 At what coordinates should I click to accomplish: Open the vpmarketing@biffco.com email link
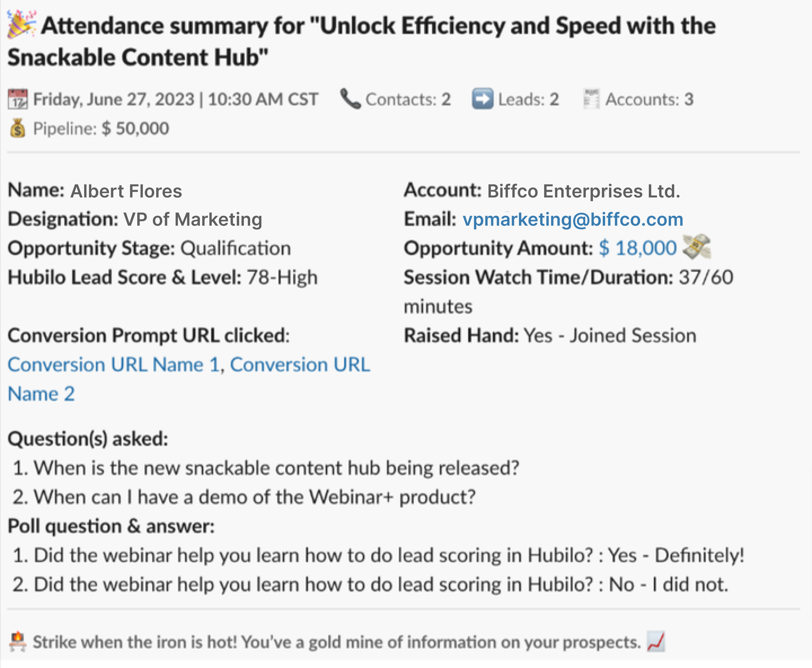tap(573, 219)
